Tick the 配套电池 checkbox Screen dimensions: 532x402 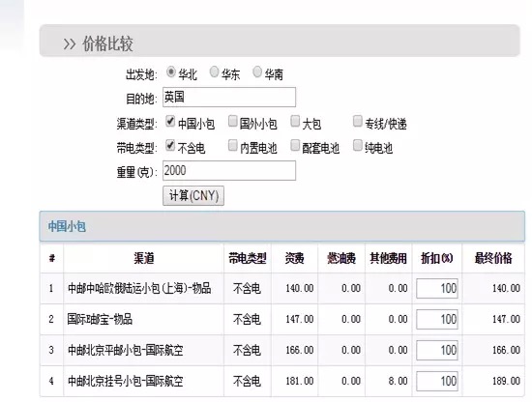[295, 146]
